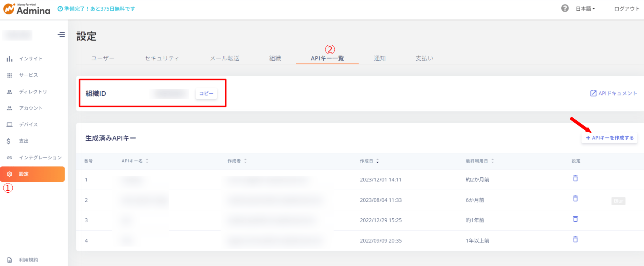644x266 pixels.
Task: Delete API key created 2023/08/04 11:33
Action: (575, 198)
